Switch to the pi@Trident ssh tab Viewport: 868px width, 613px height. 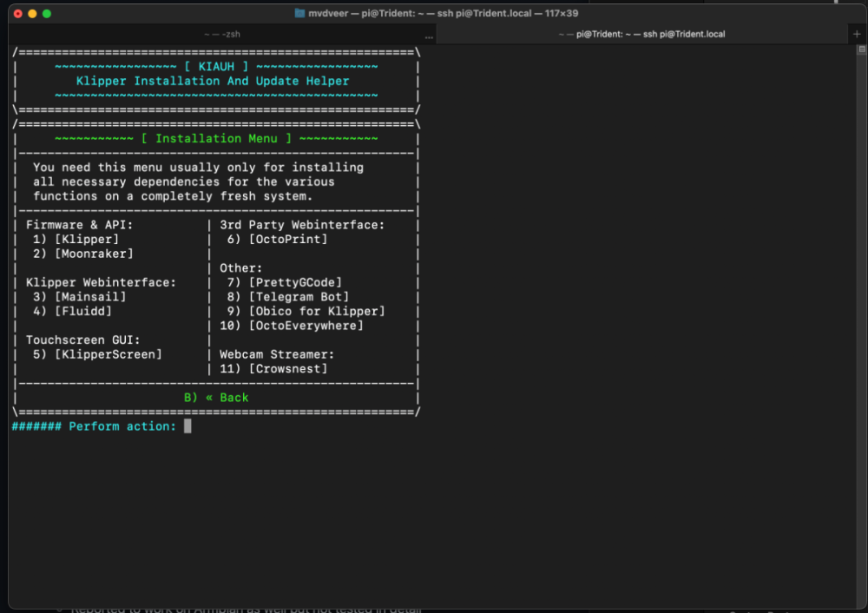[641, 34]
